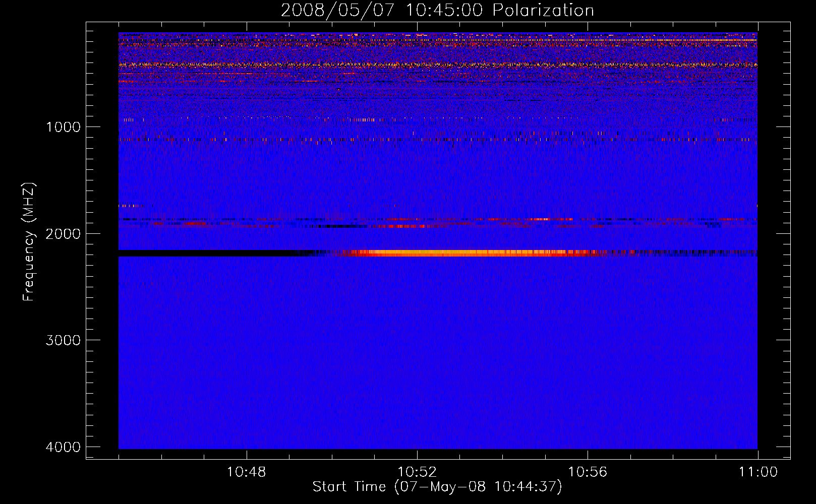Image resolution: width=816 pixels, height=504 pixels.
Task: Pick the red streak just above 2000 MHz
Action: pos(403,226)
